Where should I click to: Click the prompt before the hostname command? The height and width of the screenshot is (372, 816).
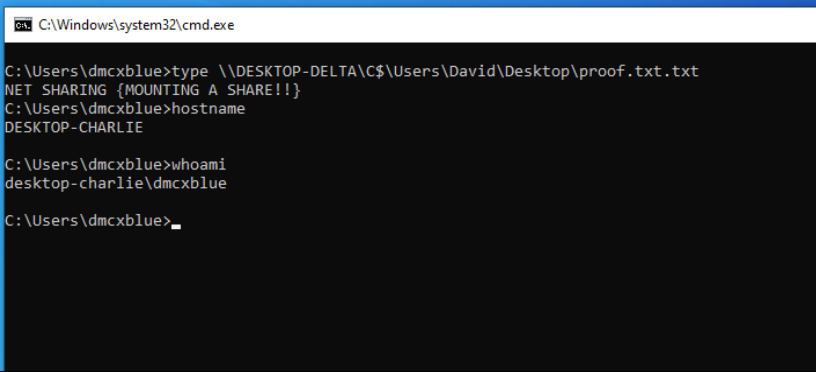(x=88, y=109)
